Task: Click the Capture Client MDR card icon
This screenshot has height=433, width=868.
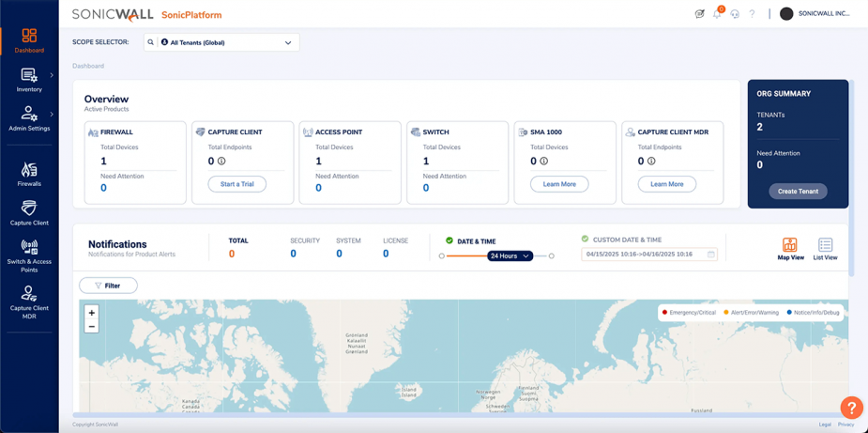Action: 630,132
